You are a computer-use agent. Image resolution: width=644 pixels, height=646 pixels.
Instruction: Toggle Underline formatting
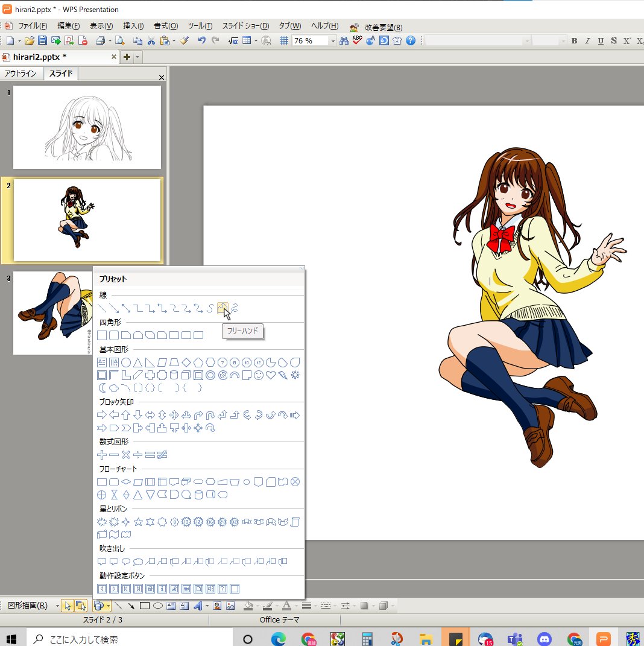click(601, 40)
